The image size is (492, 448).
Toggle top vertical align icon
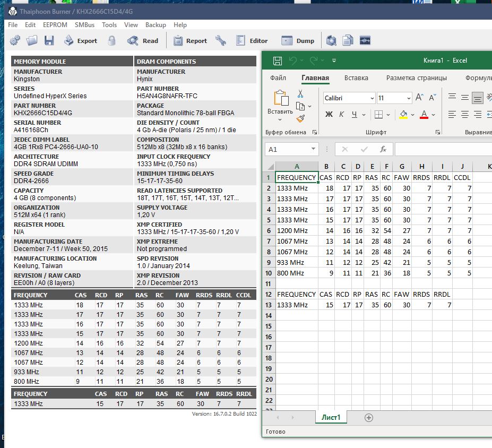[452, 96]
